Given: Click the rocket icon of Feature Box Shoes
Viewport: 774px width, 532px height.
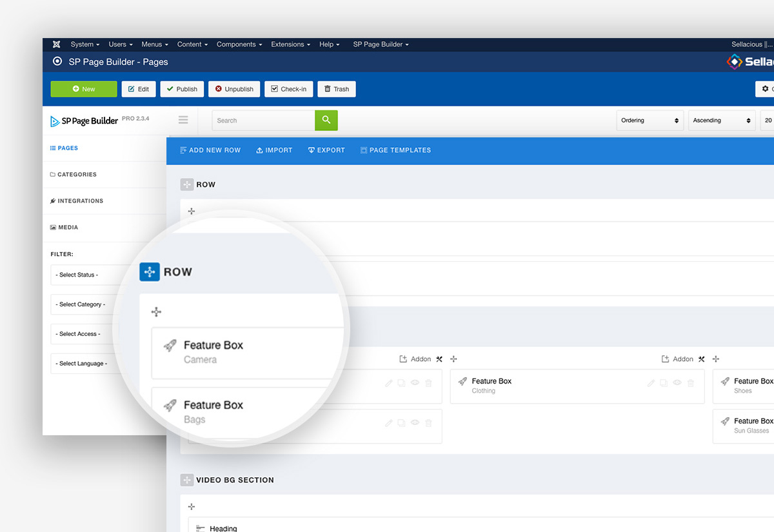Looking at the screenshot, I should click(x=725, y=382).
